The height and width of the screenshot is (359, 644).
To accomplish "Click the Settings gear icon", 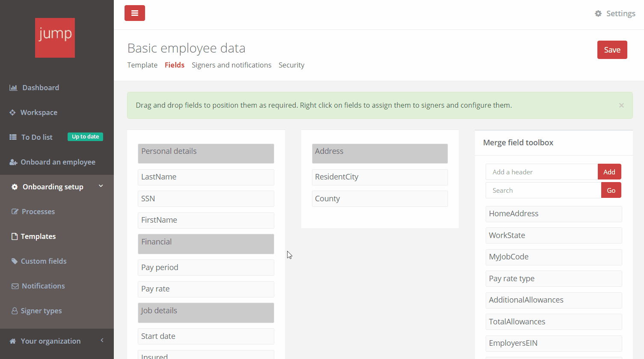I will 598,14.
